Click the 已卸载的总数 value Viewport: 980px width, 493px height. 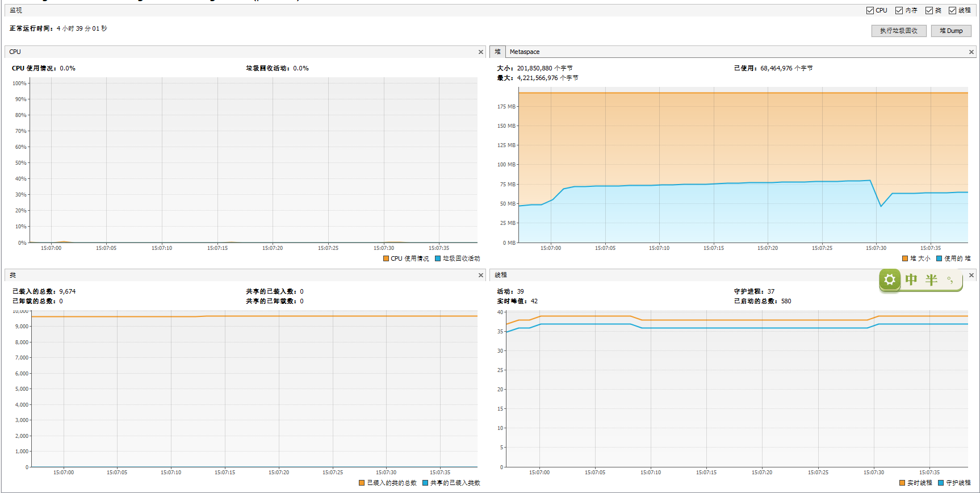[61, 301]
